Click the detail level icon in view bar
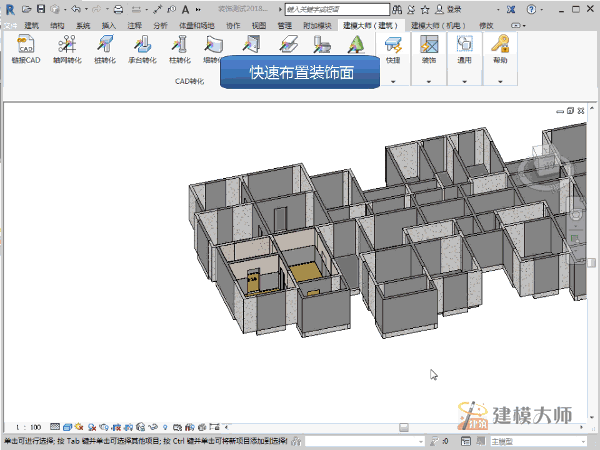Viewport: 600px width, 450px height. point(55,427)
